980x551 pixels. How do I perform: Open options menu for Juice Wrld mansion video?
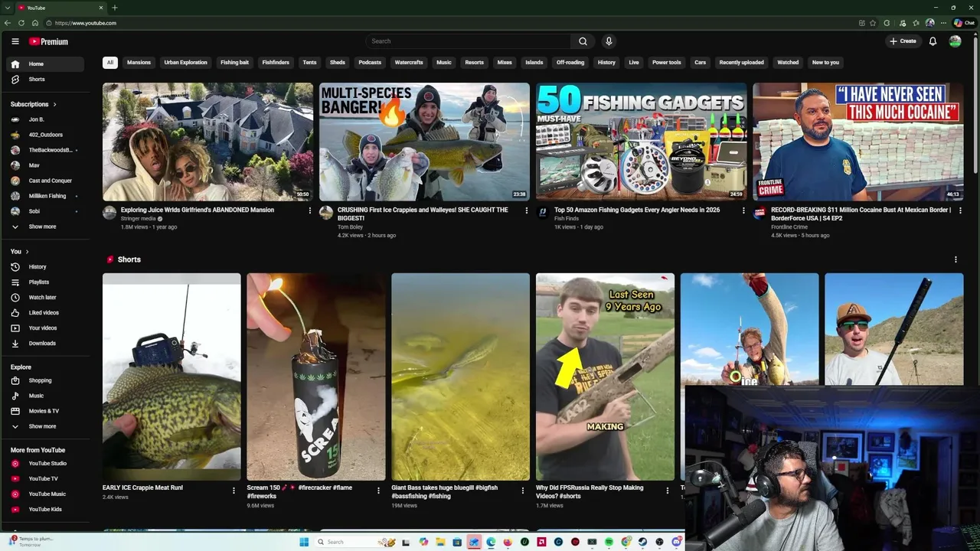click(310, 210)
